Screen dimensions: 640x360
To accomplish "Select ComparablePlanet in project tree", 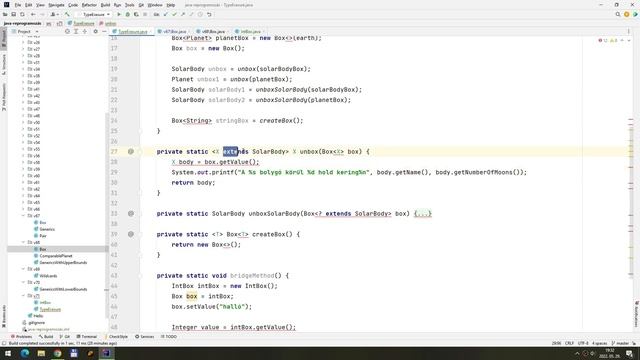I will coord(56,256).
